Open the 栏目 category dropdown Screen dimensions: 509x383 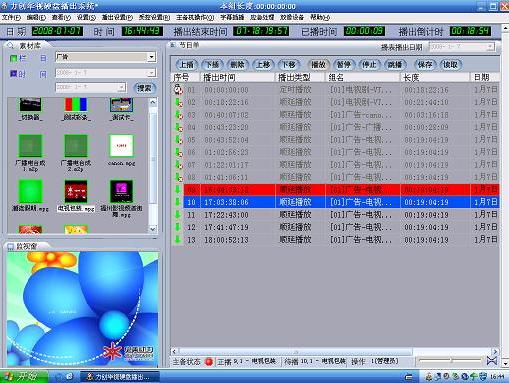[152, 57]
